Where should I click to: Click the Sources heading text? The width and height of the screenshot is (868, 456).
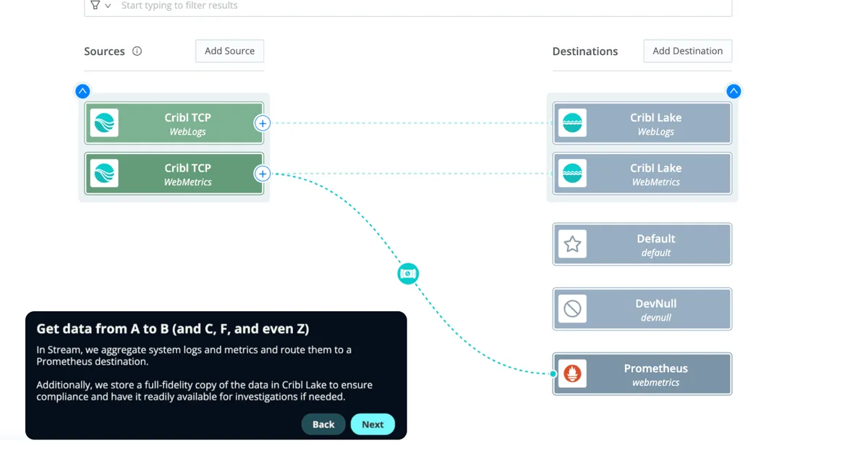click(x=104, y=51)
